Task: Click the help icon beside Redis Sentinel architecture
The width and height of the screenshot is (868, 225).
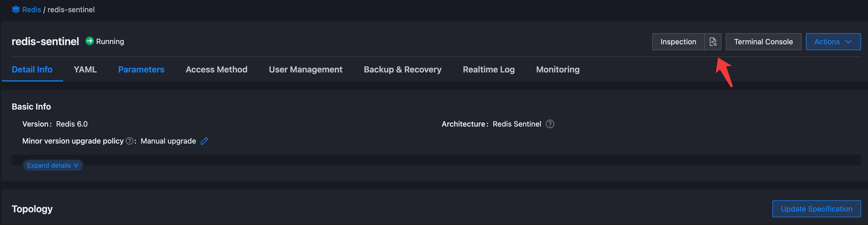Action: (550, 124)
